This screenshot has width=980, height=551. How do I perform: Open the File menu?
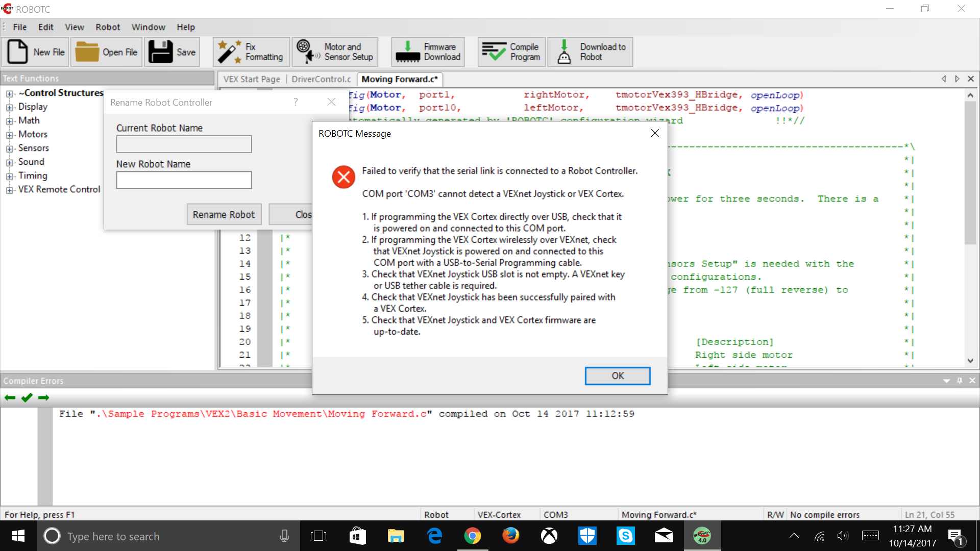pyautogui.click(x=20, y=27)
